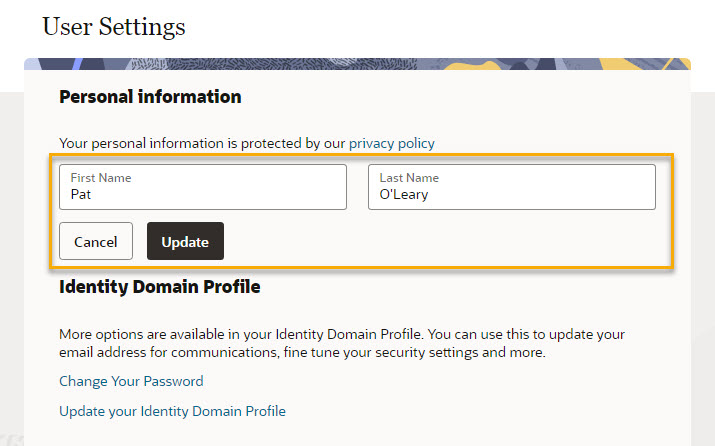This screenshot has height=446, width=715.
Task: Click the First Name floating label
Action: (x=101, y=177)
